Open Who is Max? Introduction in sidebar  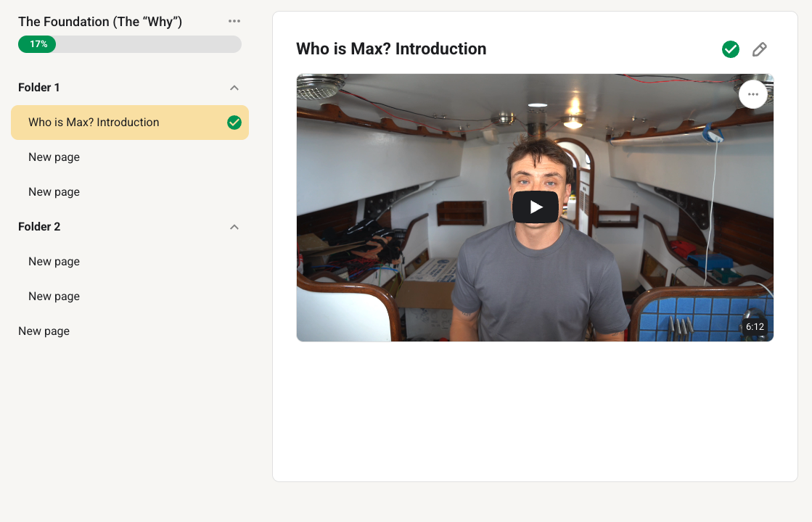point(94,123)
